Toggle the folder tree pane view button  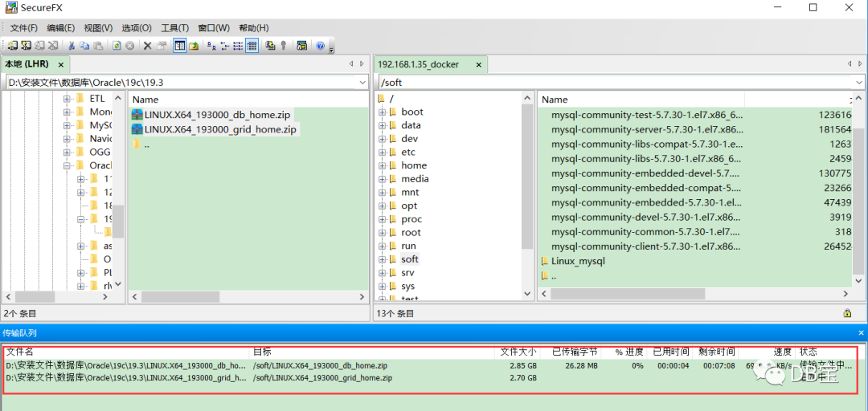[180, 46]
